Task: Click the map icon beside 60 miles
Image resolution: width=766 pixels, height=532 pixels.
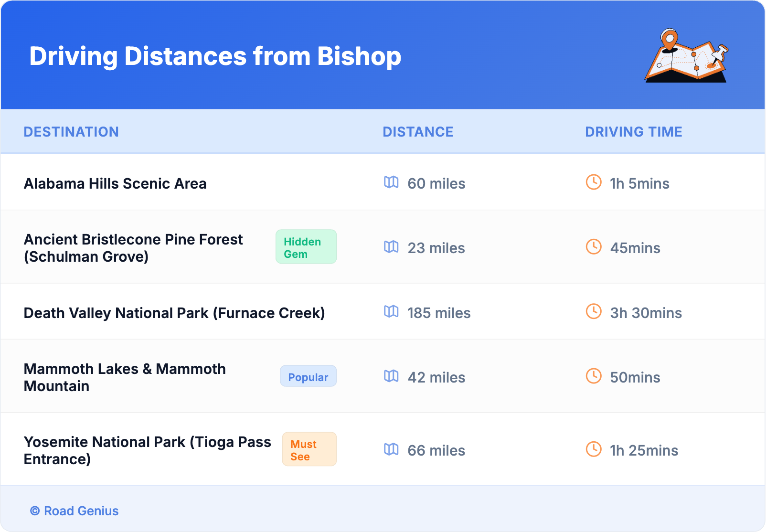Action: (x=391, y=182)
